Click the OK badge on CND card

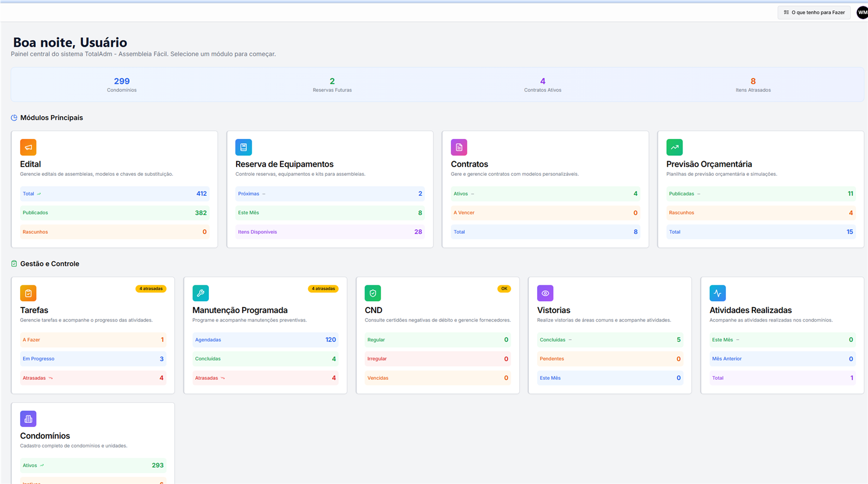pos(504,289)
